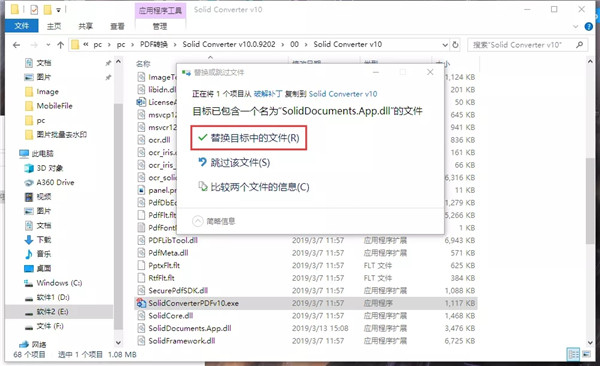
Task: Select SolidCore.dll file
Action: point(171,315)
